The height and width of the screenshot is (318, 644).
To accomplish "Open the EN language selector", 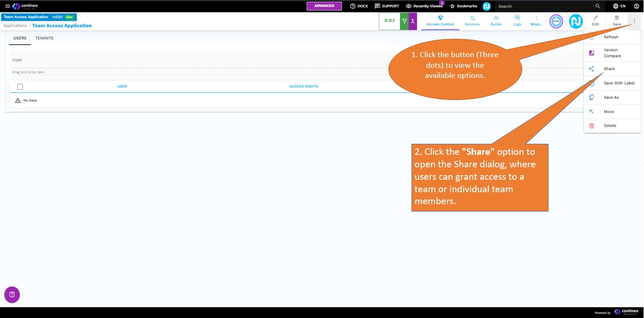I will coord(619,6).
